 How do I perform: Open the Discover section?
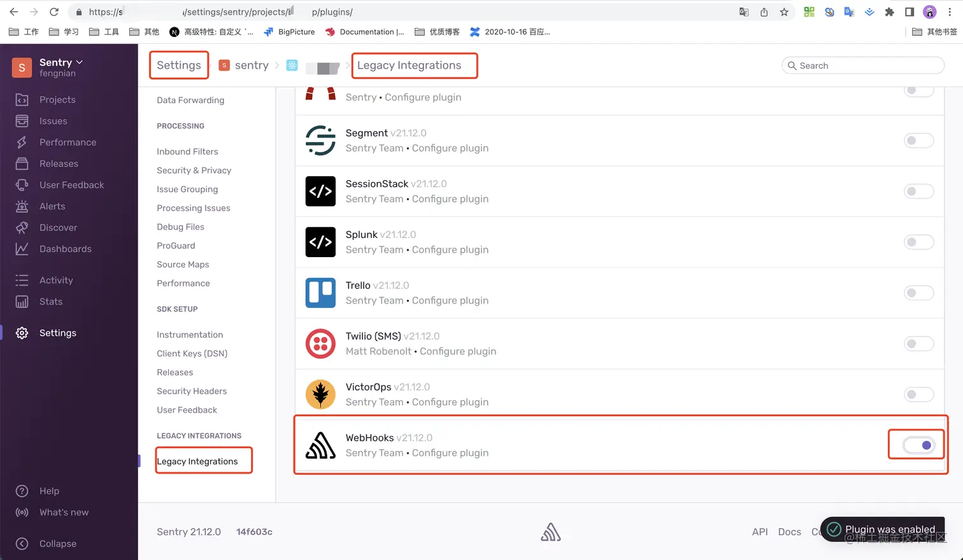coord(58,228)
